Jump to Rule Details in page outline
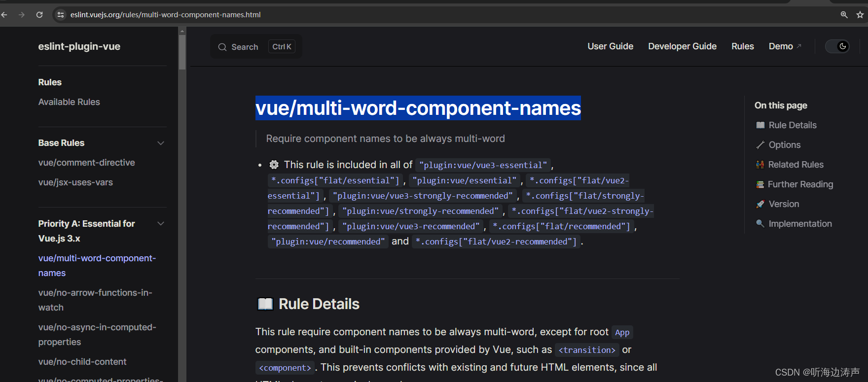868x382 pixels. click(793, 125)
